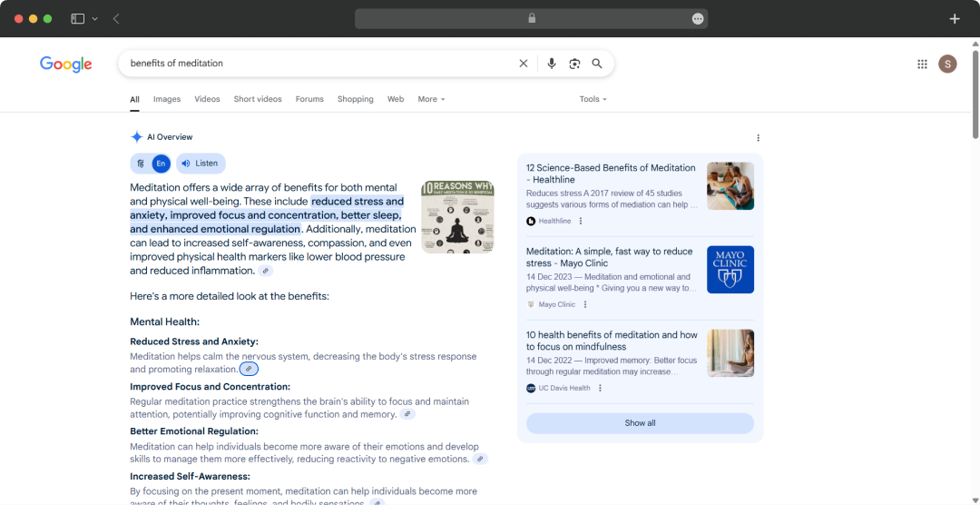Open 10 health benefits of meditation link
Screen dimensions: 980x505
tap(612, 341)
